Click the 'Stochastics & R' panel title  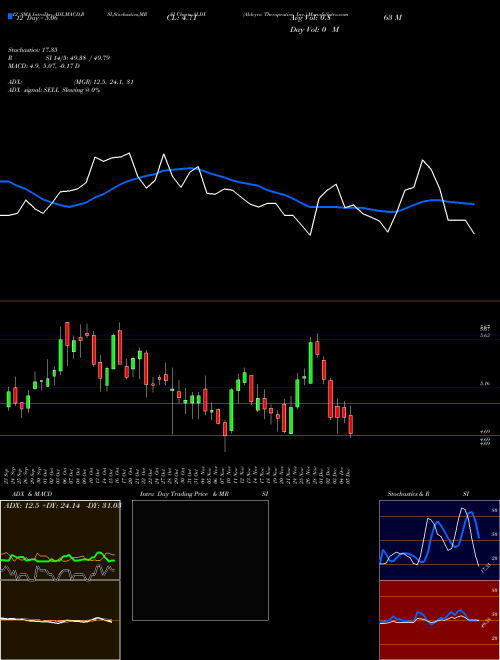point(408,494)
